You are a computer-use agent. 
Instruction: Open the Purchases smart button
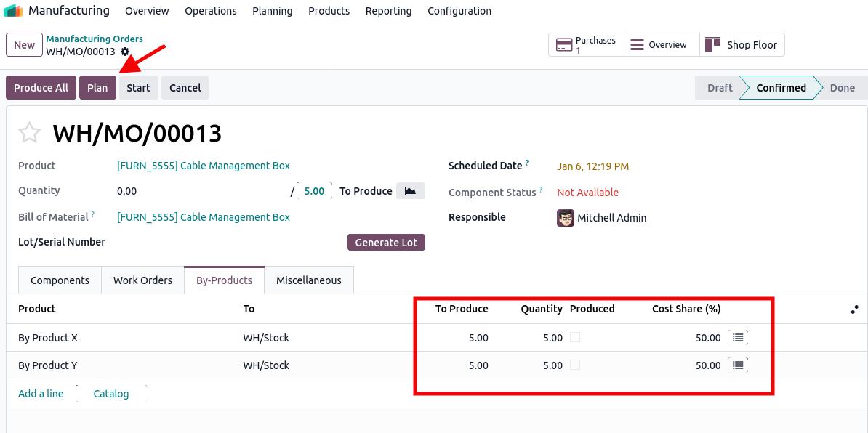[585, 45]
